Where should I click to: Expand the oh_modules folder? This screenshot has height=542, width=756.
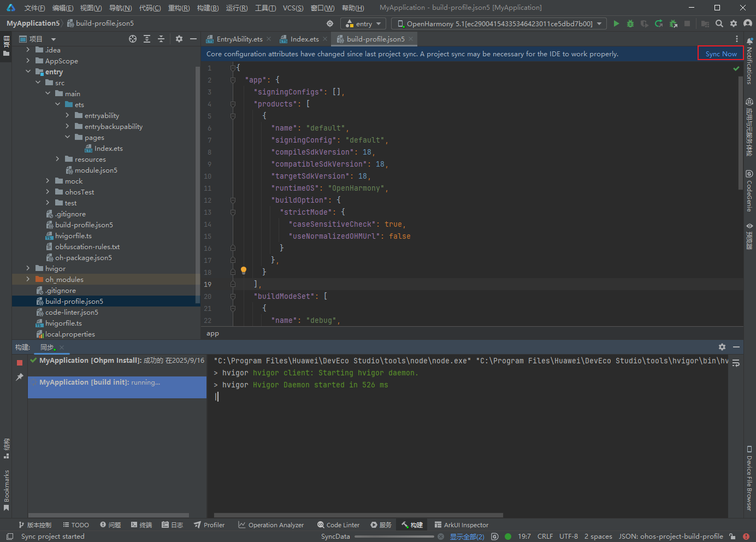pyautogui.click(x=28, y=279)
